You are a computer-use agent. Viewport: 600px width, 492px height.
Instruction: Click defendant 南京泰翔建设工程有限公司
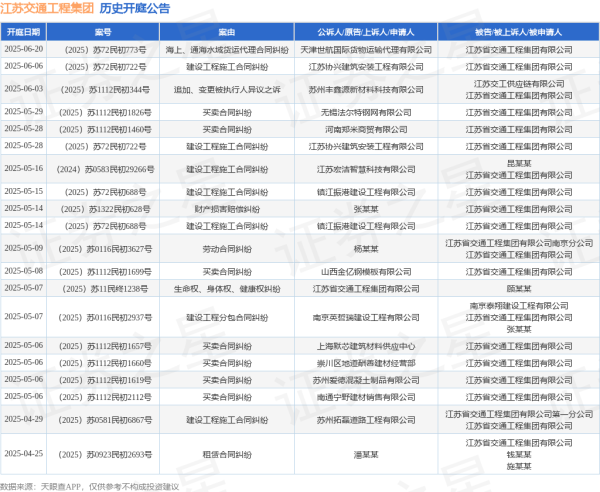[519, 306]
